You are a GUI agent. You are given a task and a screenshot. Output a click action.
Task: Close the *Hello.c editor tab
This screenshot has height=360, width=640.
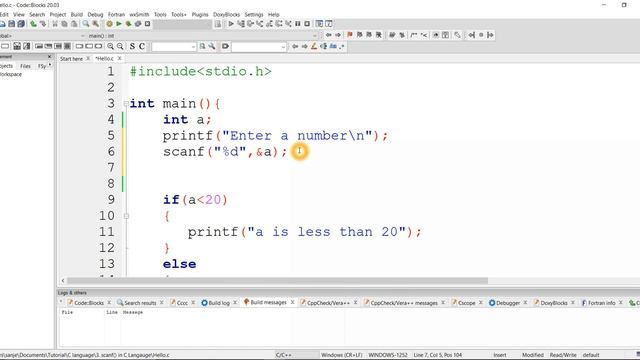click(120, 59)
